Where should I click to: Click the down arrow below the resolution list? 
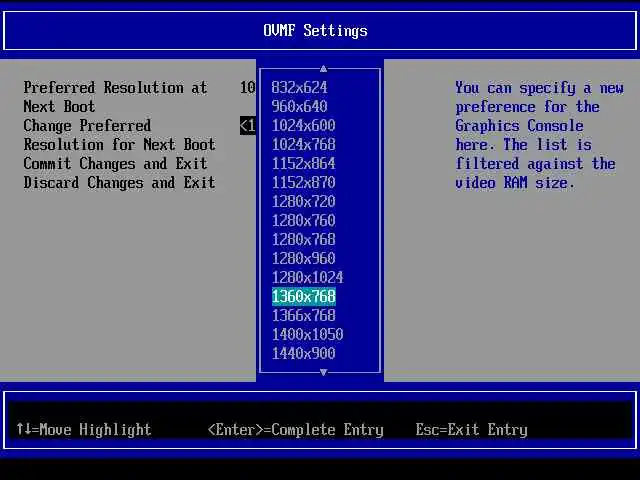tap(323, 372)
